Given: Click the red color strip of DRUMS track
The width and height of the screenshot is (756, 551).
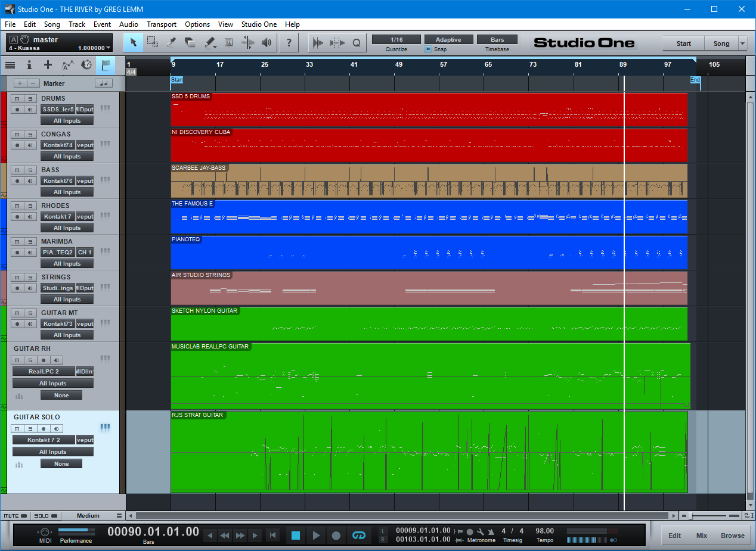Looking at the screenshot, I should (x=3, y=109).
